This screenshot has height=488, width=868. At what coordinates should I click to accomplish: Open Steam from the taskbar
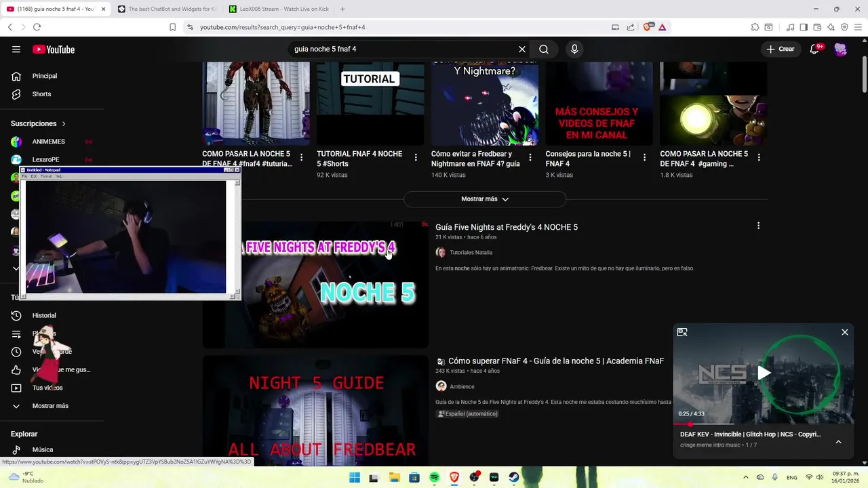coord(514,478)
